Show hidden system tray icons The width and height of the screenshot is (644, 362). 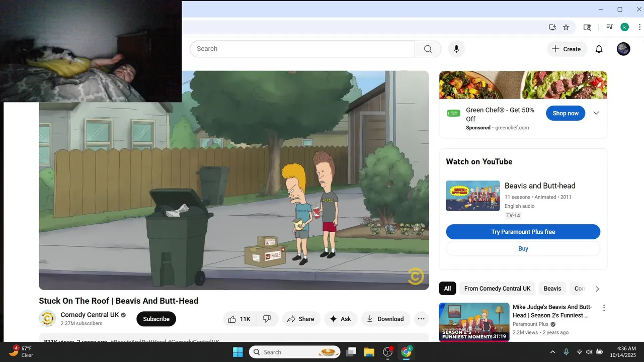tap(552, 352)
